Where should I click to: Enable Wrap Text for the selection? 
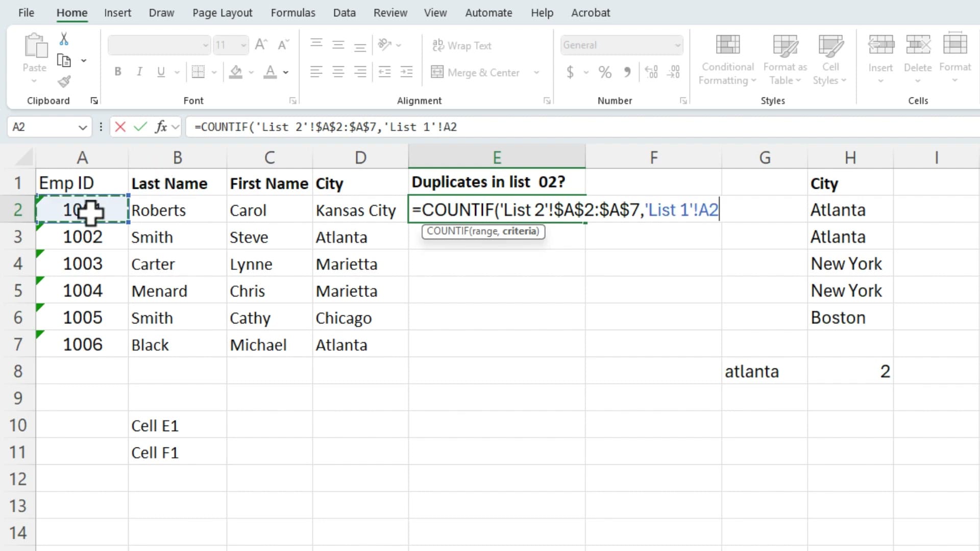tap(462, 45)
